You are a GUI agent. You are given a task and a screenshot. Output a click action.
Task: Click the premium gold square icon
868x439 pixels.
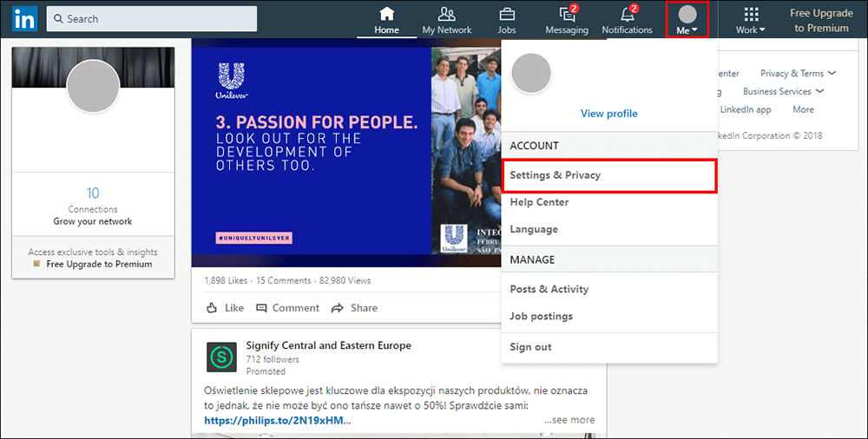(x=37, y=264)
